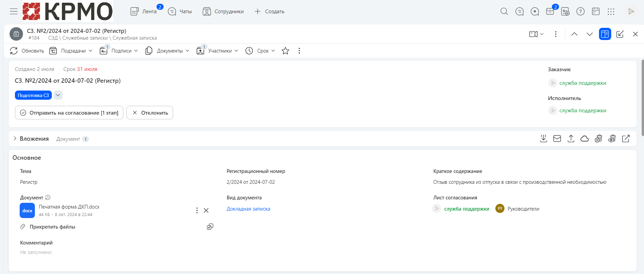Download all attachments icon
The image size is (644, 274).
pyautogui.click(x=543, y=138)
